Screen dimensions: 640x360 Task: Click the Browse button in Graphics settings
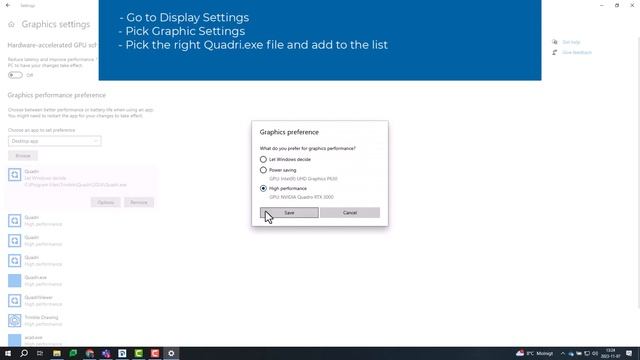coord(23,156)
